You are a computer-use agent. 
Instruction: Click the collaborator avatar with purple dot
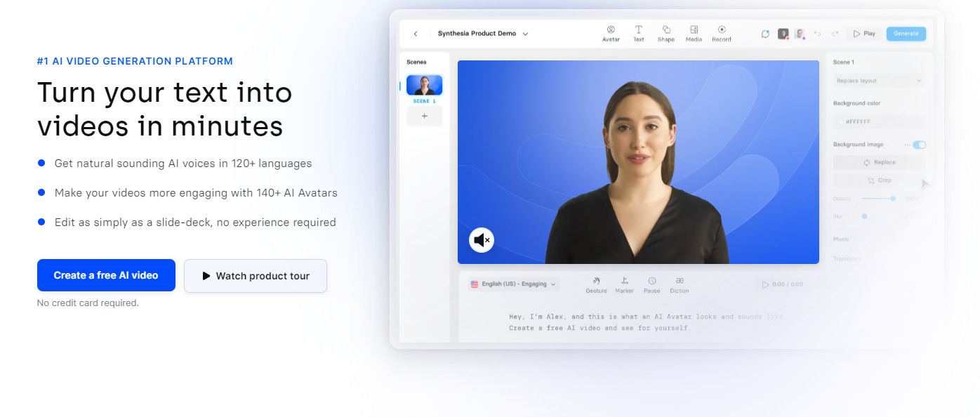click(x=800, y=34)
